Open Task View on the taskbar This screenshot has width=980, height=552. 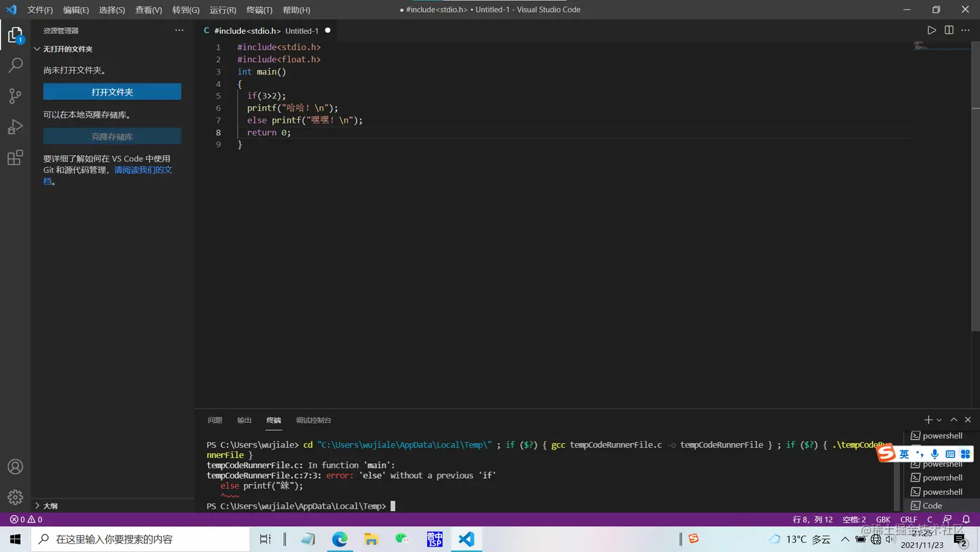(265, 539)
